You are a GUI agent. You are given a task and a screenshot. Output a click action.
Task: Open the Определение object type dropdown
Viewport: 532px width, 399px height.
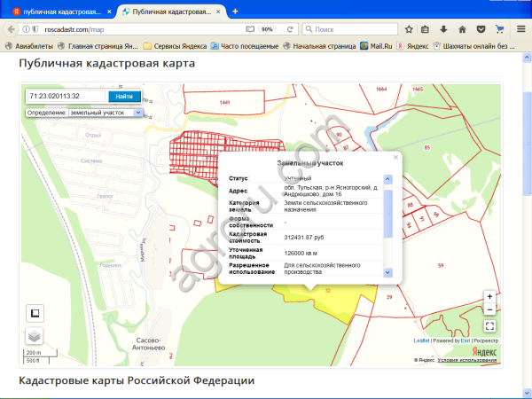106,113
